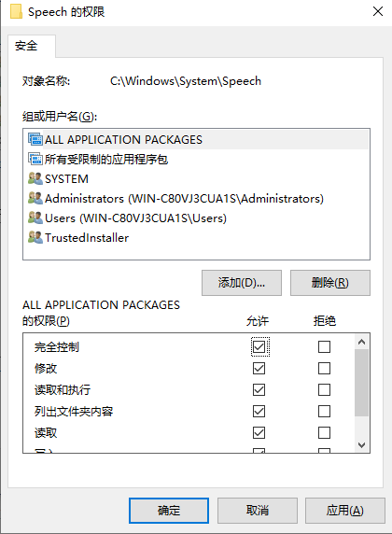The height and width of the screenshot is (534, 392).
Task: Click the ALL APPLICATION PACKAGES group icon
Action: [35, 140]
